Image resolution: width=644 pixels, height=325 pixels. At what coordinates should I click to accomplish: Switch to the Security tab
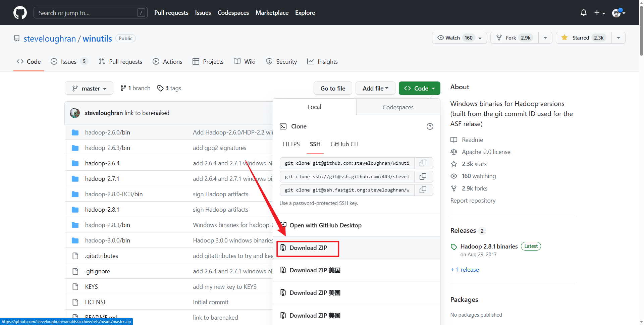tap(281, 62)
